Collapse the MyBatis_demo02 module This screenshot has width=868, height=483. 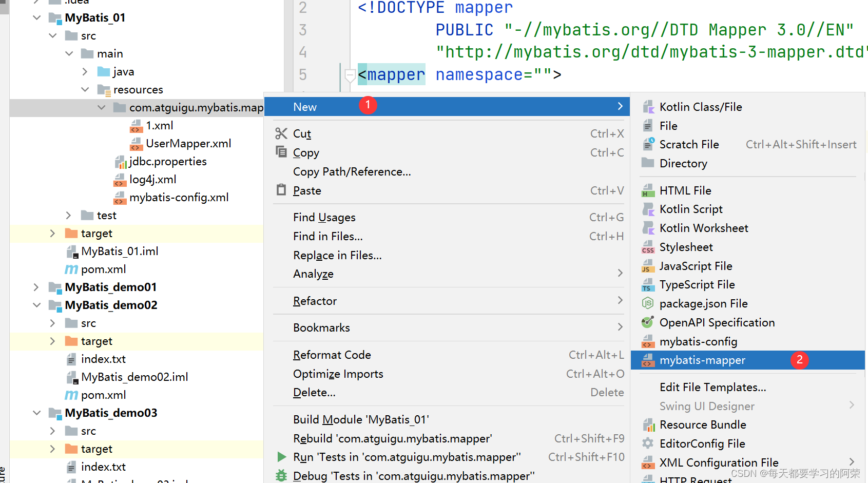click(x=36, y=305)
